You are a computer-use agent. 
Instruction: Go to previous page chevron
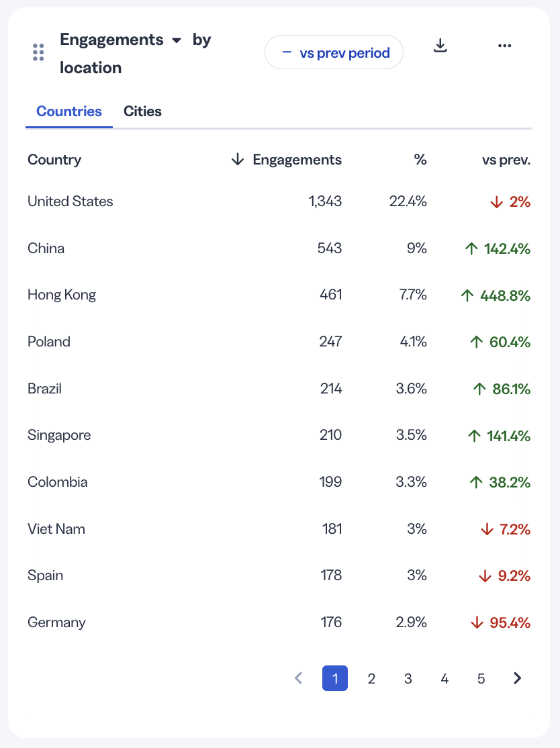click(x=299, y=678)
